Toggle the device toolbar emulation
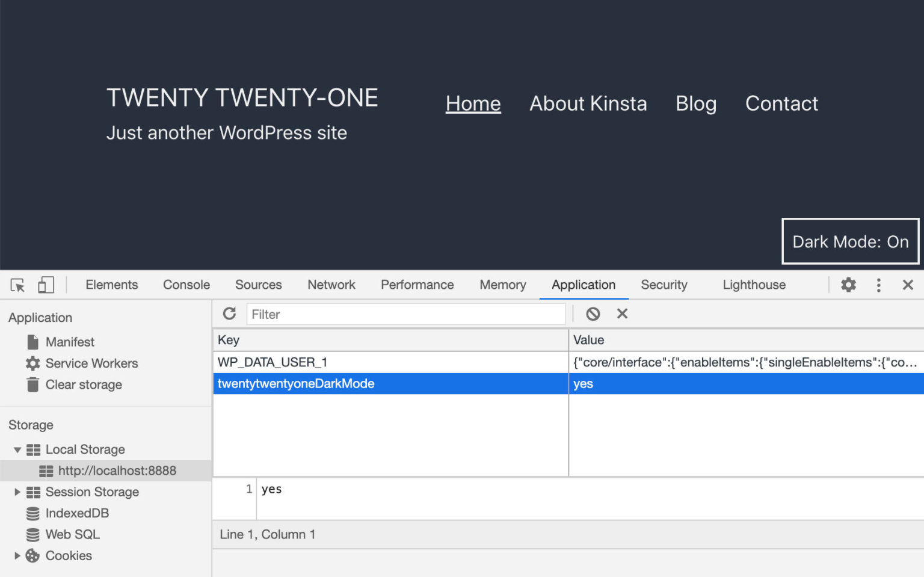 tap(46, 284)
